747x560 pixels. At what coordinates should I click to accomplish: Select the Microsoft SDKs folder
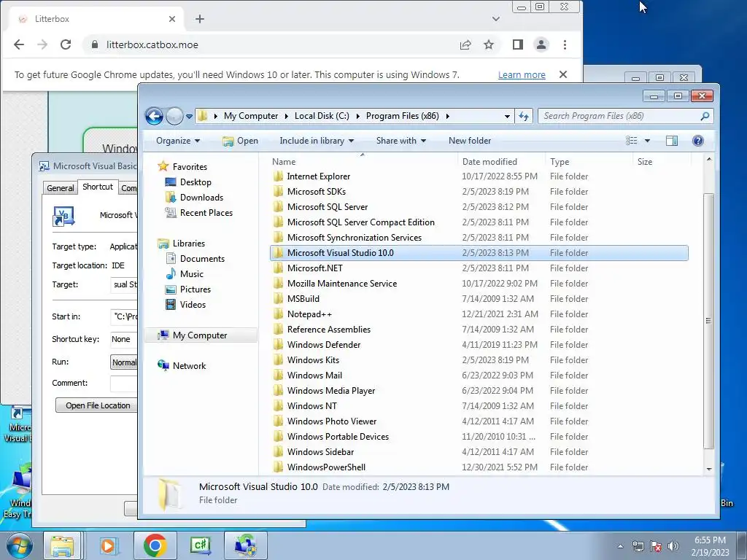tap(317, 192)
